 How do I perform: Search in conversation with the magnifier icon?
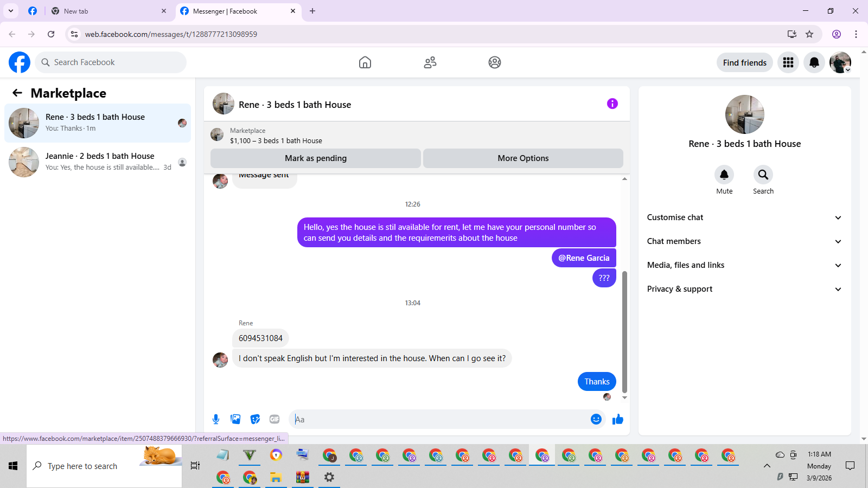pos(763,175)
